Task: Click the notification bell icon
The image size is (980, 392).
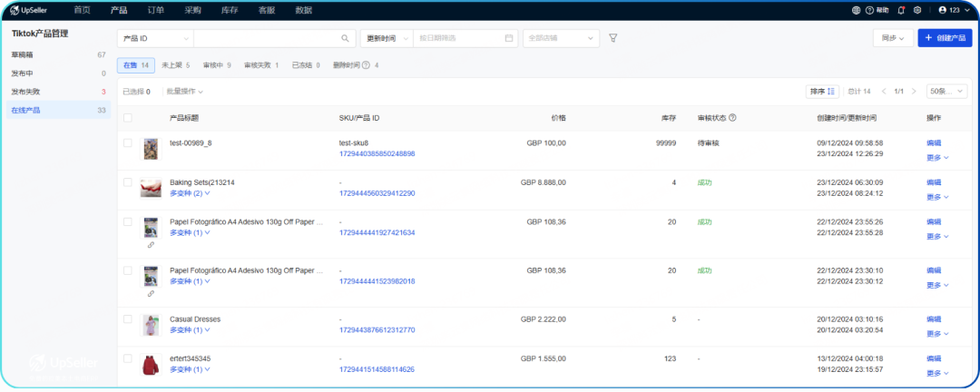Action: click(901, 10)
